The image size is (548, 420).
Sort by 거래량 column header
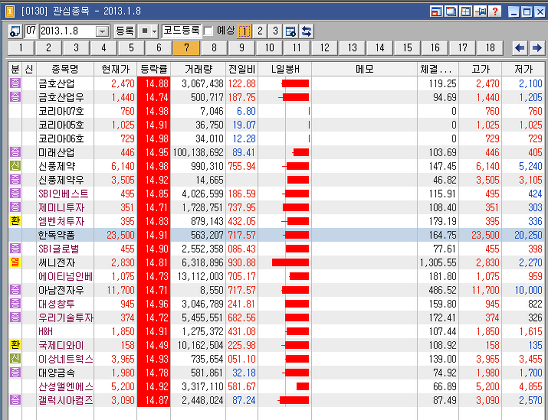coord(198,70)
